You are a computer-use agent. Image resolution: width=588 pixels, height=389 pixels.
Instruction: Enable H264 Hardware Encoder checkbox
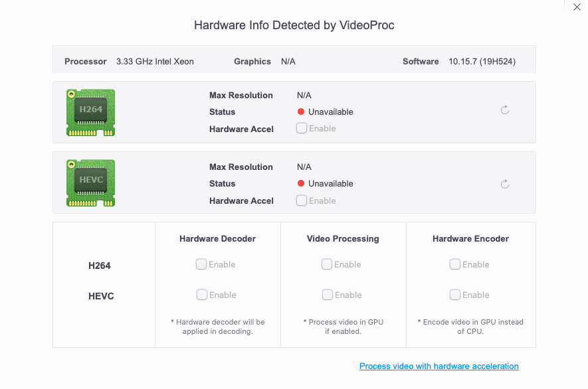(x=455, y=264)
